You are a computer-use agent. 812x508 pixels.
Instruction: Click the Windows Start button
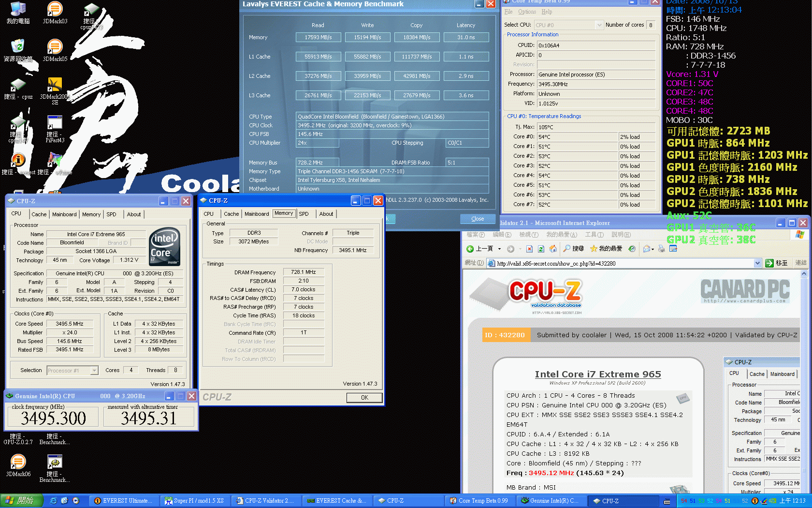point(22,501)
